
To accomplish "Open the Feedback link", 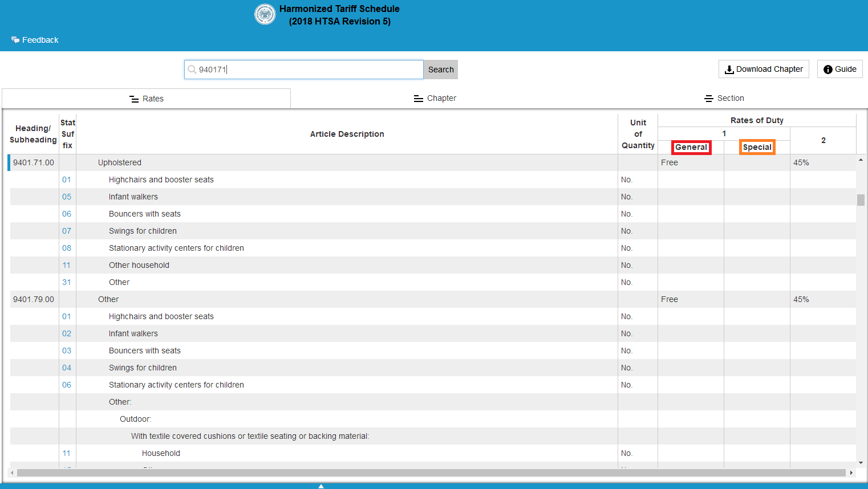I will [x=35, y=40].
